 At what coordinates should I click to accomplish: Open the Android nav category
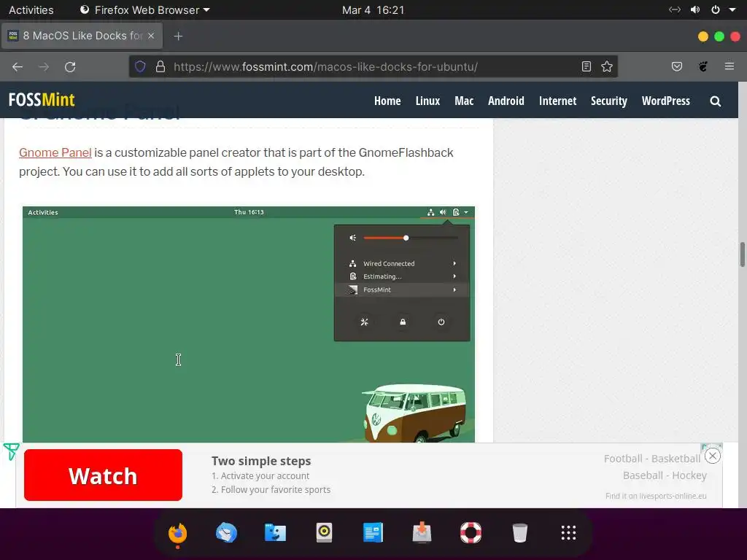(x=506, y=101)
